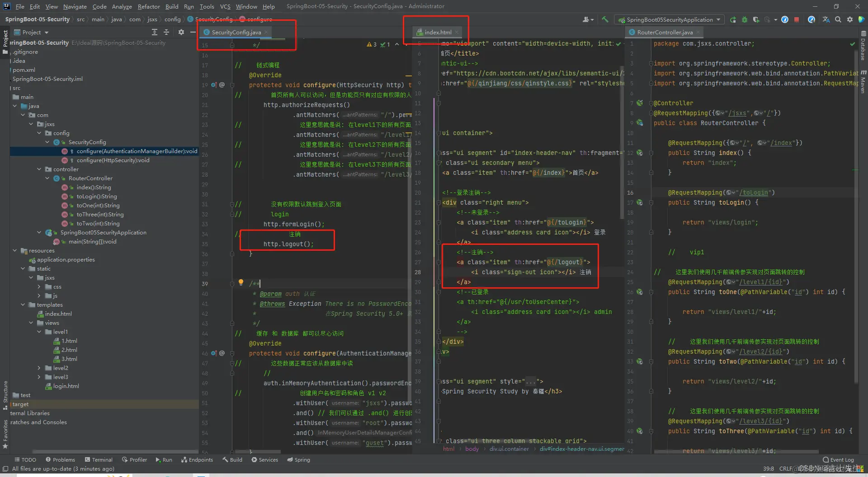Screen dimensions: 868x477
Task: Start debugging with the green bug icon
Action: [744, 19]
